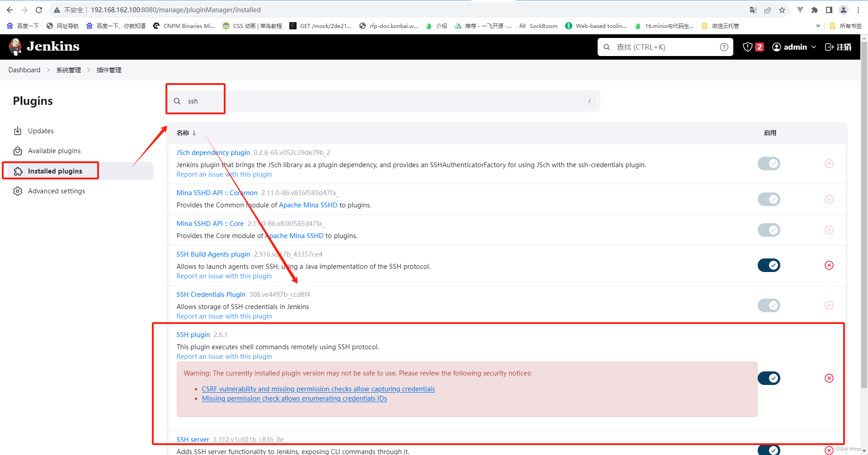
Task: Open the Chrome profile avatar
Action: point(844,10)
